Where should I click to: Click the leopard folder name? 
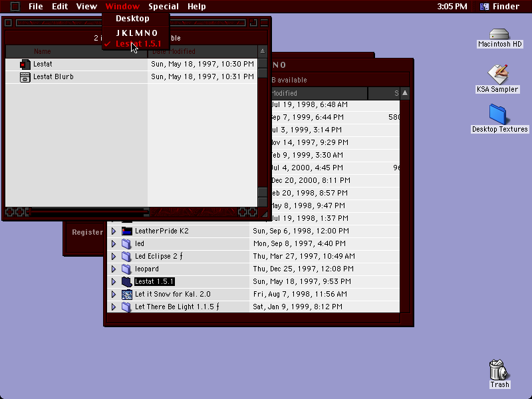(x=146, y=269)
